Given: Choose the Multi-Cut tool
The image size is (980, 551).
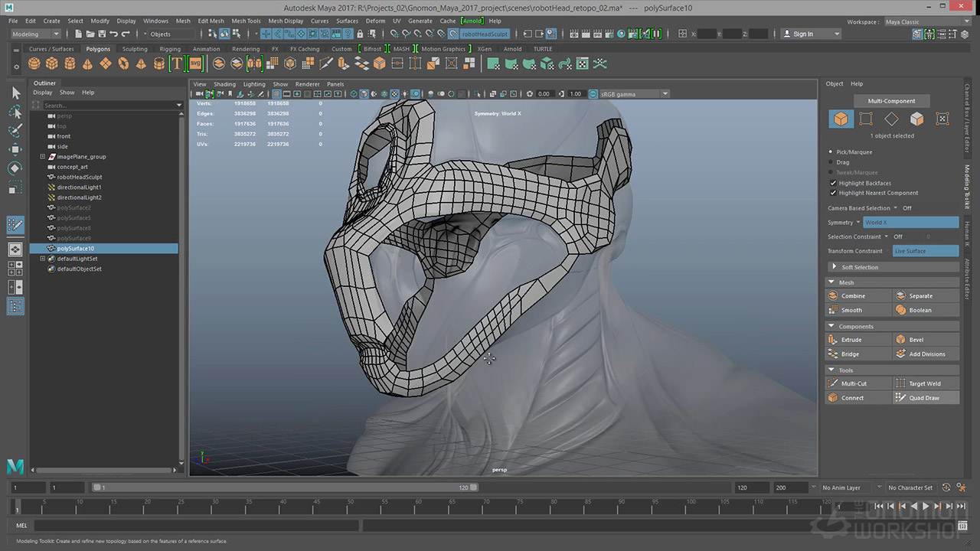Looking at the screenshot, I should [x=853, y=383].
